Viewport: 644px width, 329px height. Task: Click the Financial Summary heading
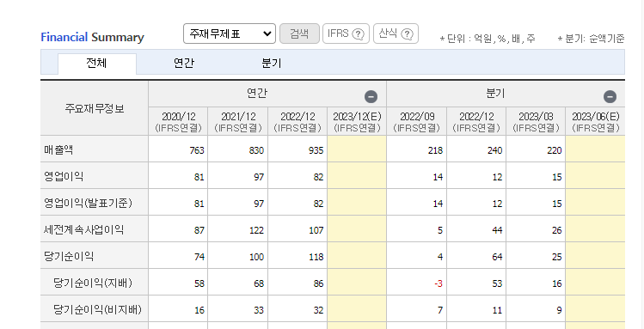point(92,37)
